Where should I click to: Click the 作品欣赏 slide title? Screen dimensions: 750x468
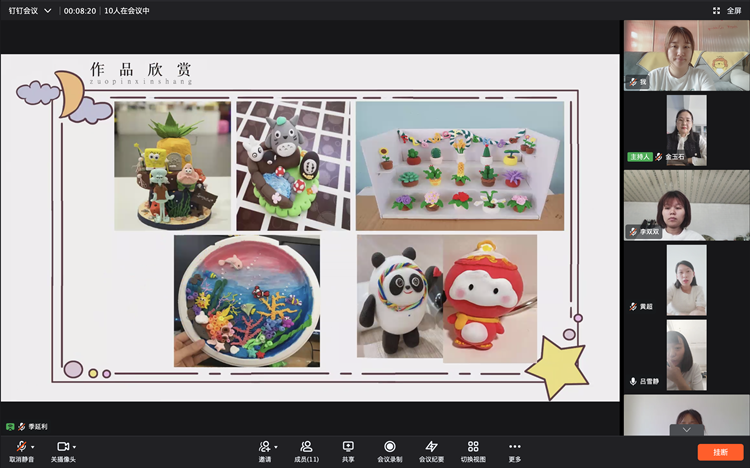point(141,70)
